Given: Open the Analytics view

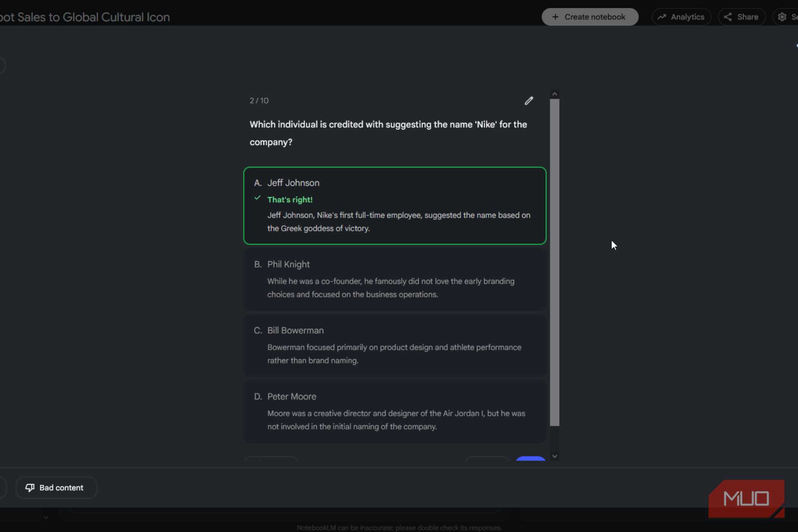Looking at the screenshot, I should tap(681, 17).
